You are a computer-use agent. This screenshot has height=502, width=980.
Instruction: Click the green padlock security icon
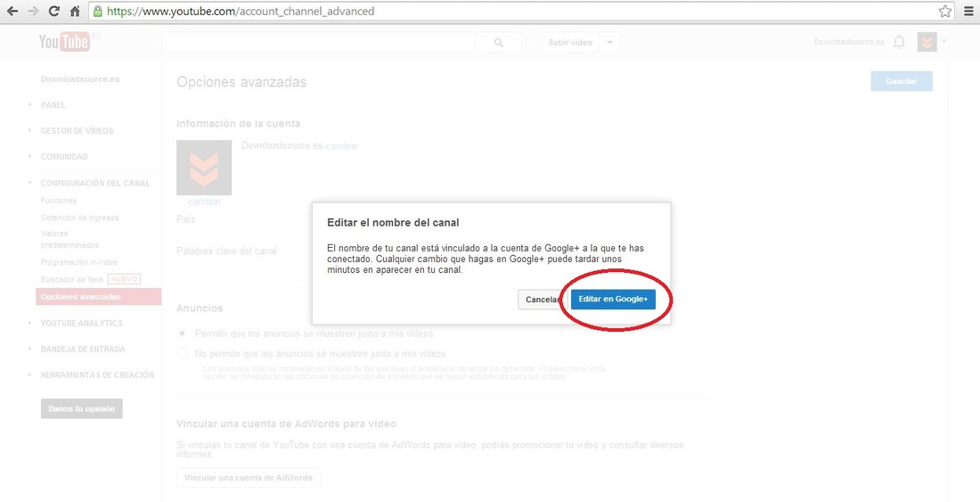click(97, 12)
